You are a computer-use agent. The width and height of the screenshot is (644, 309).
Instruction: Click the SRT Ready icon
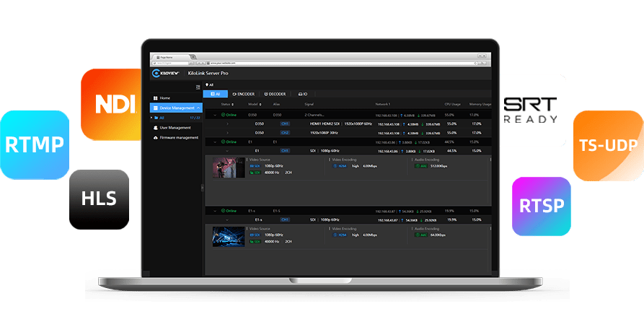tap(532, 110)
